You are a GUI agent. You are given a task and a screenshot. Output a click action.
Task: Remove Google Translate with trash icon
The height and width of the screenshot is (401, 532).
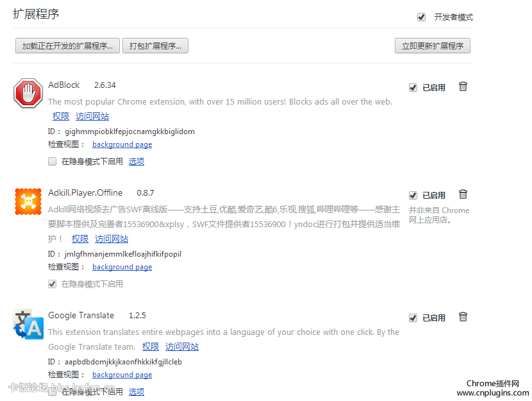463,317
